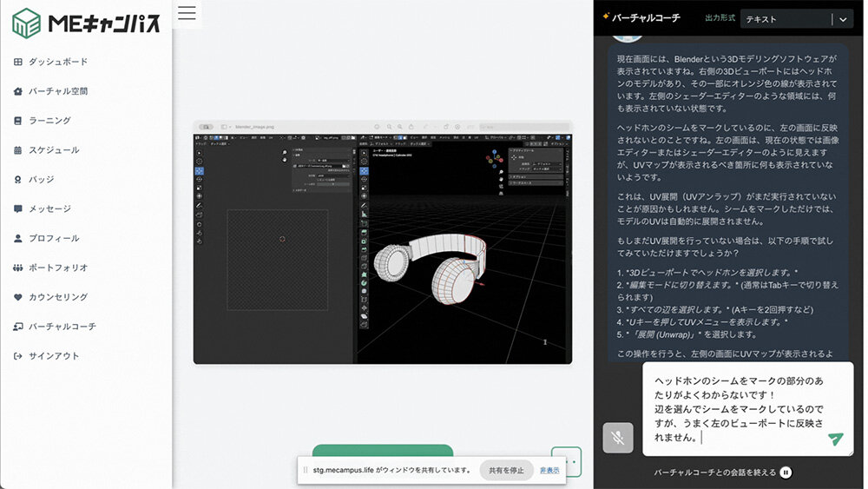Click the hamburger menu icon
Image resolution: width=868 pixels, height=489 pixels.
tap(187, 13)
